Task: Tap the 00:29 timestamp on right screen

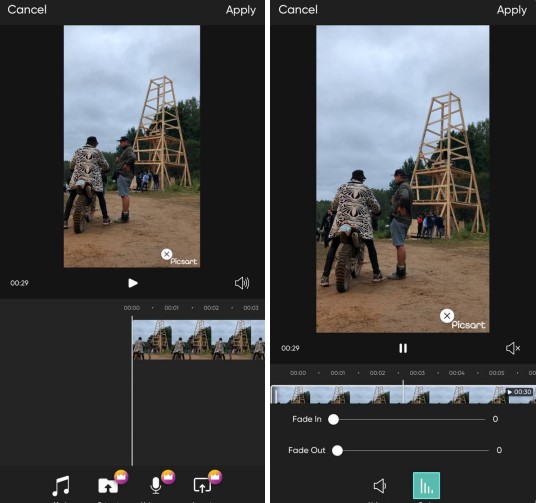Action: point(290,348)
